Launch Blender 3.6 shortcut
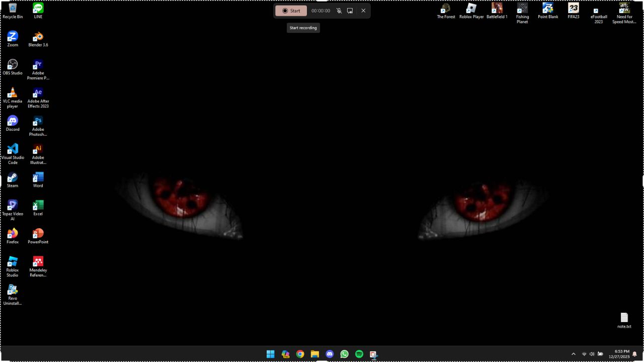 (38, 36)
